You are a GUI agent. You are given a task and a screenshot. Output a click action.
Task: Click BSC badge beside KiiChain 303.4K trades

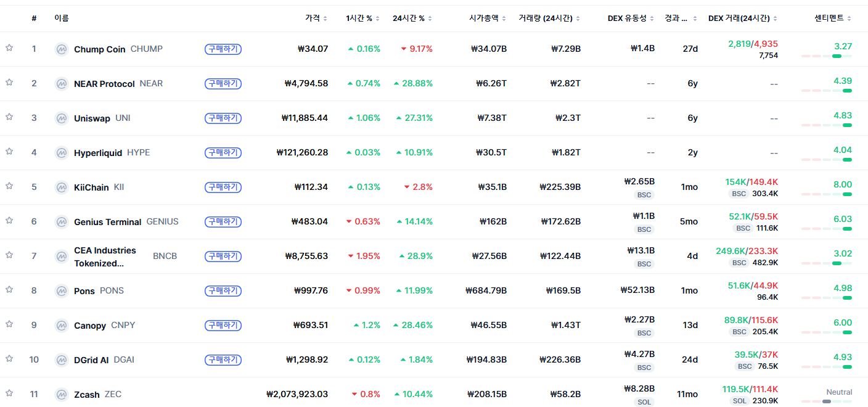pos(739,194)
